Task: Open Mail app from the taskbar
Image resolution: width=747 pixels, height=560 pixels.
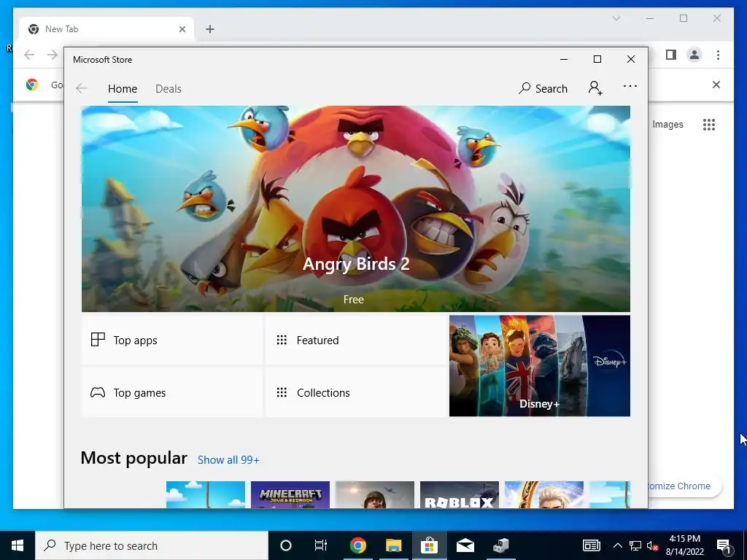Action: pos(465,545)
